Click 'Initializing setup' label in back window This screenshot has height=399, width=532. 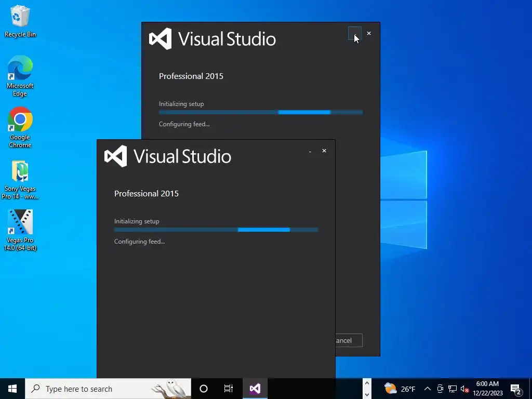[181, 104]
